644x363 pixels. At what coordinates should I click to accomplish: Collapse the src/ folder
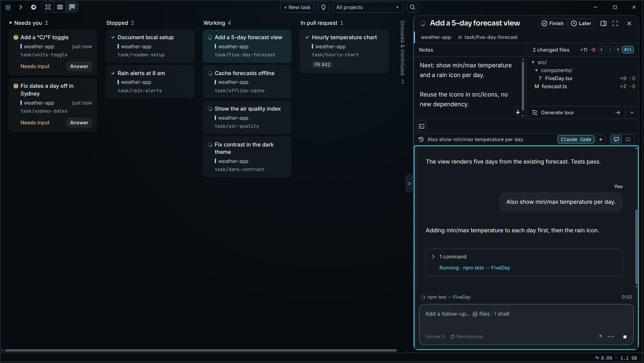tap(533, 62)
